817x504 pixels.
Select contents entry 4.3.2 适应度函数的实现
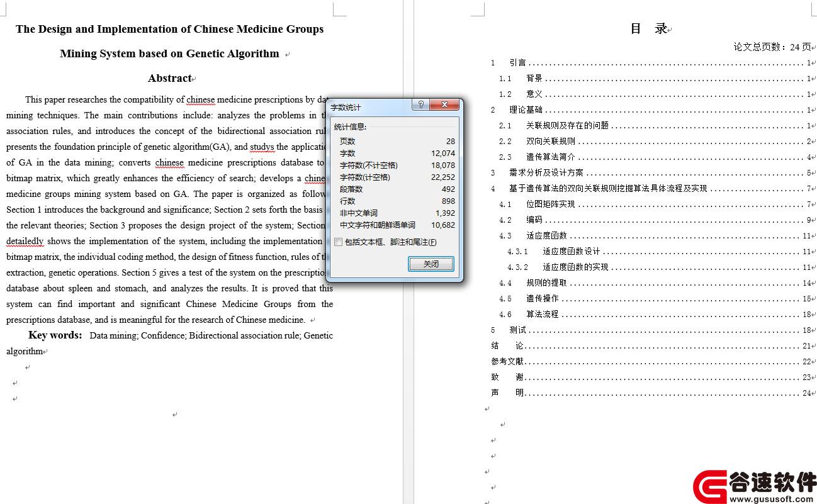point(660,267)
